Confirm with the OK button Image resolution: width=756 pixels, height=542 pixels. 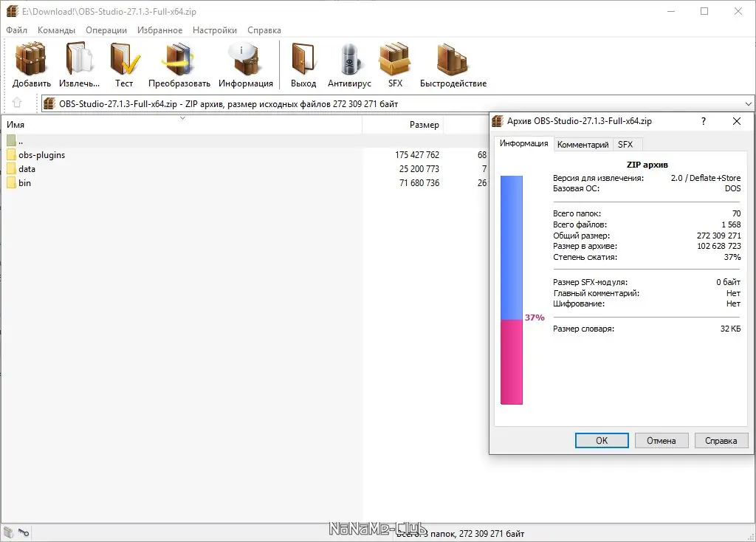point(602,440)
